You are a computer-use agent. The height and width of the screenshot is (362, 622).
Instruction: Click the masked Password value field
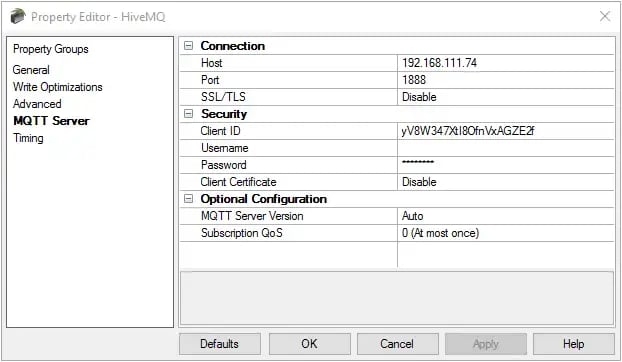coord(505,165)
